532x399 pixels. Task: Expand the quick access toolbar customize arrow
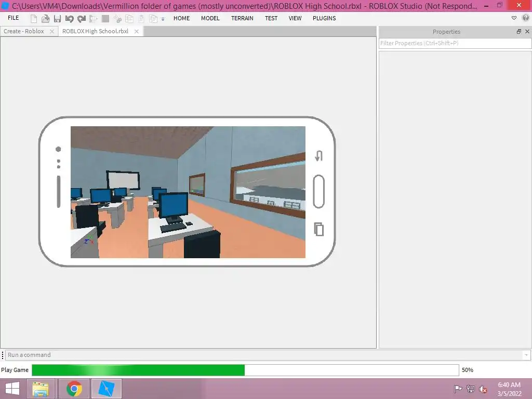(x=163, y=19)
